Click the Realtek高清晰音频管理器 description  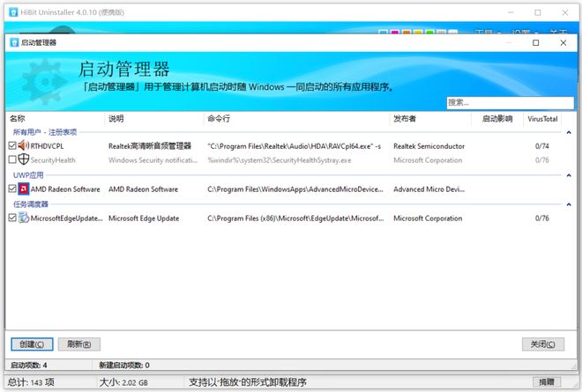pos(150,146)
